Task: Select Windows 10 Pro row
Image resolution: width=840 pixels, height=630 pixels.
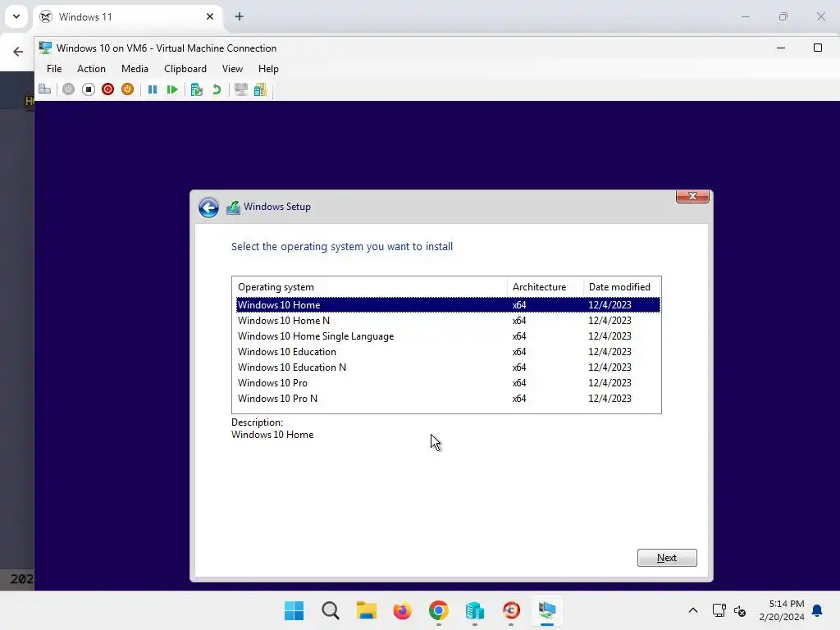Action: click(448, 382)
